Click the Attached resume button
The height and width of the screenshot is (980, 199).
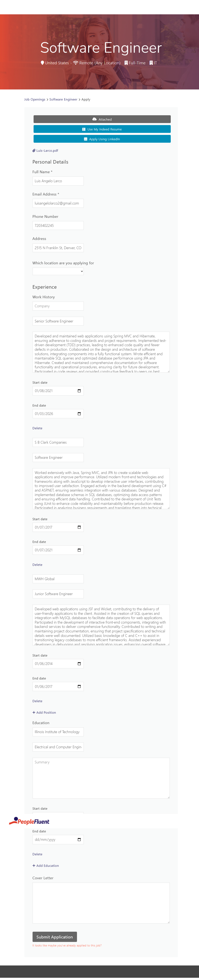[x=102, y=120]
